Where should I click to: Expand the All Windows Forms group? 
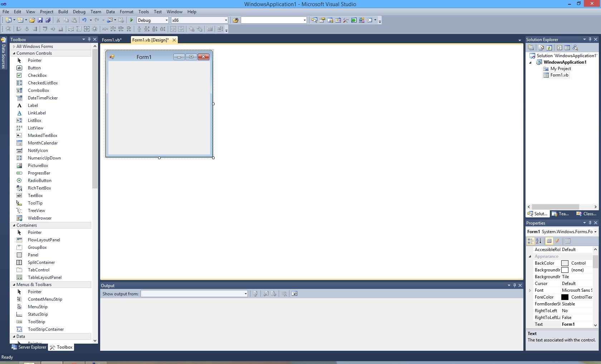[x=14, y=46]
